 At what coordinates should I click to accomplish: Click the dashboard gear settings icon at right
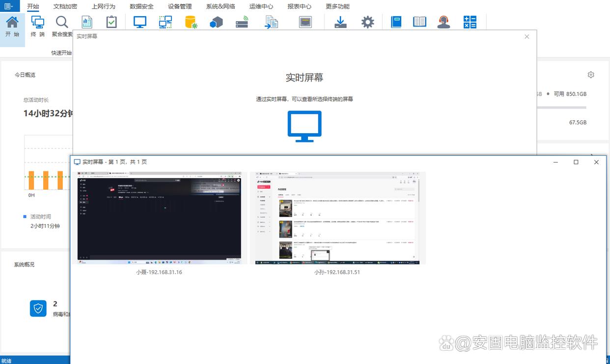tap(591, 75)
